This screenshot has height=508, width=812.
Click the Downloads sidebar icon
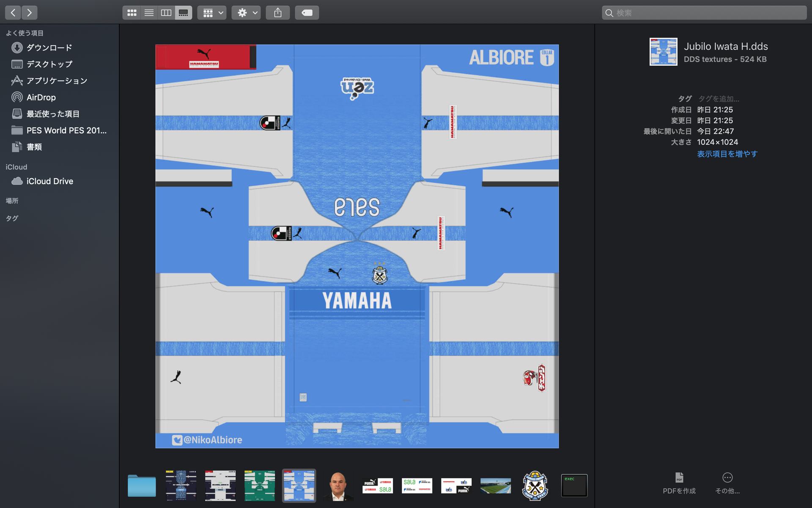[17, 47]
